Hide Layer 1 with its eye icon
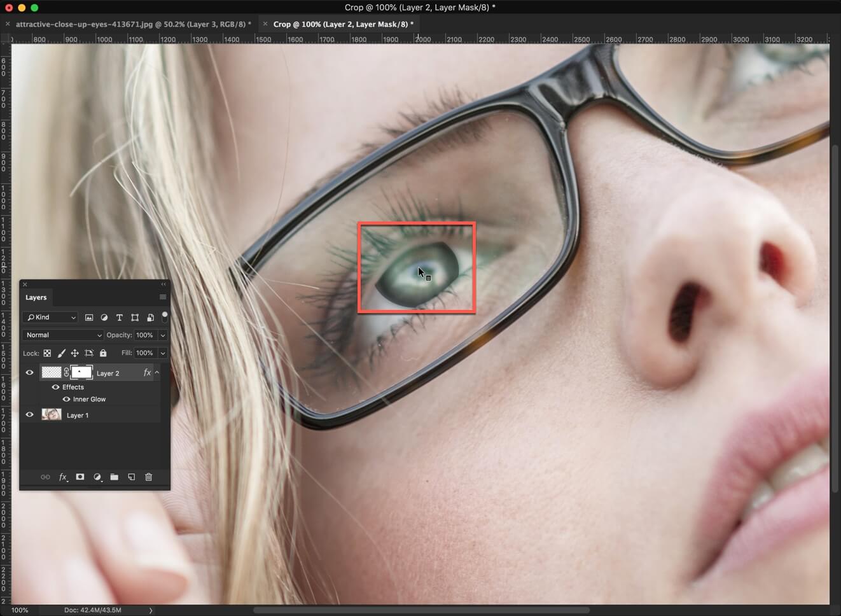841x616 pixels. [29, 415]
